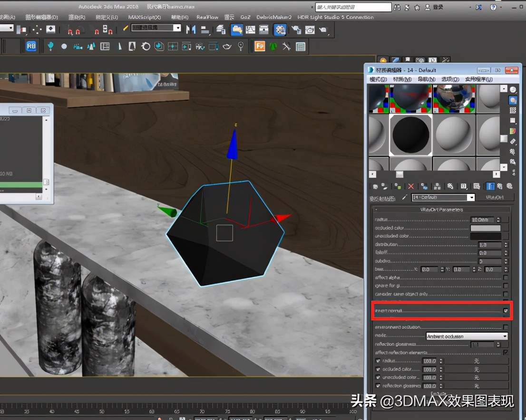Open the mode dropdown showing Ambient occlusion
Screen dimensions: 526x420
point(466,336)
